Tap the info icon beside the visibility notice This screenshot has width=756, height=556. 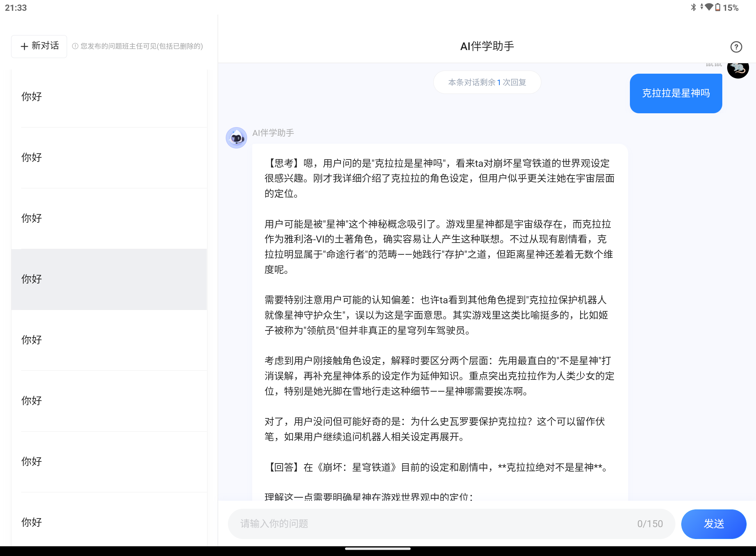coord(75,46)
